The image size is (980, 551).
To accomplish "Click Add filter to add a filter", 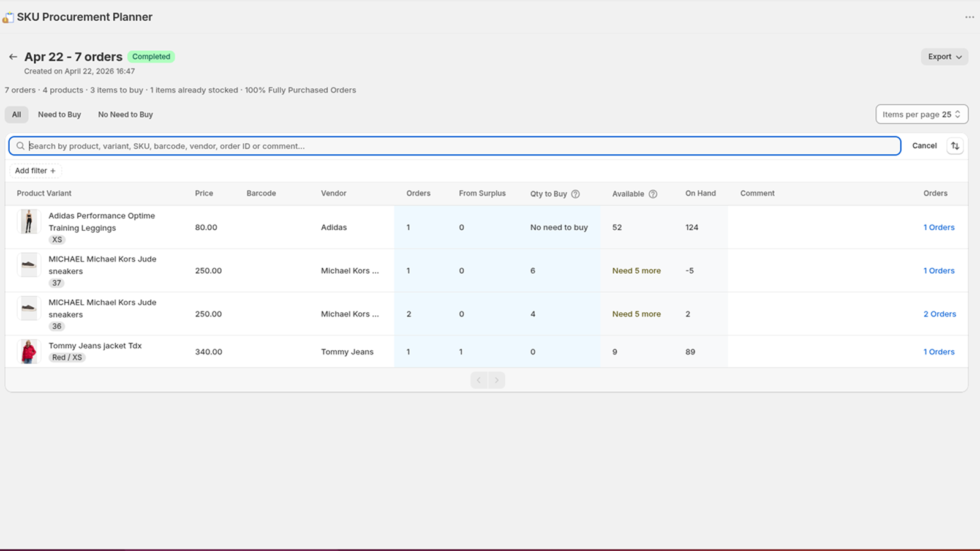I will click(x=35, y=171).
